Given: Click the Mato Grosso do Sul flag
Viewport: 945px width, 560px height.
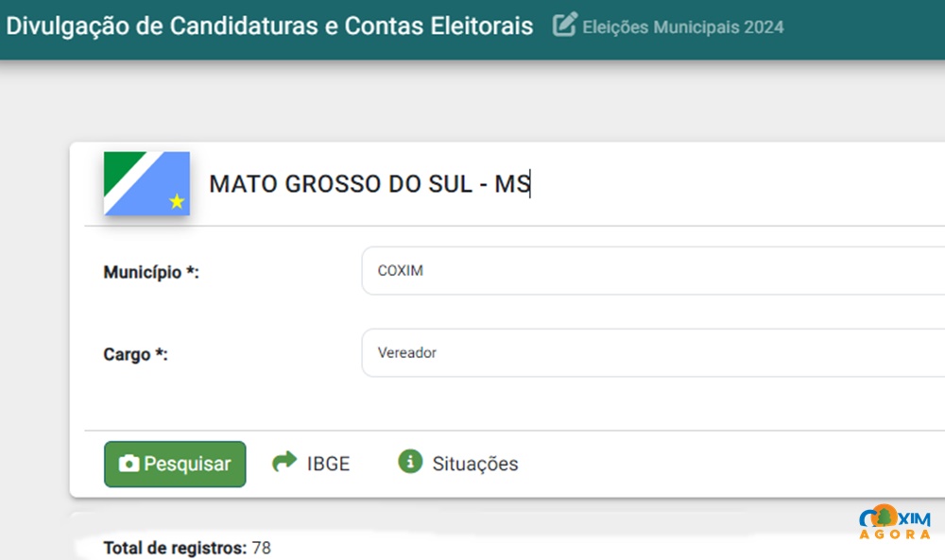Looking at the screenshot, I should 146,183.
